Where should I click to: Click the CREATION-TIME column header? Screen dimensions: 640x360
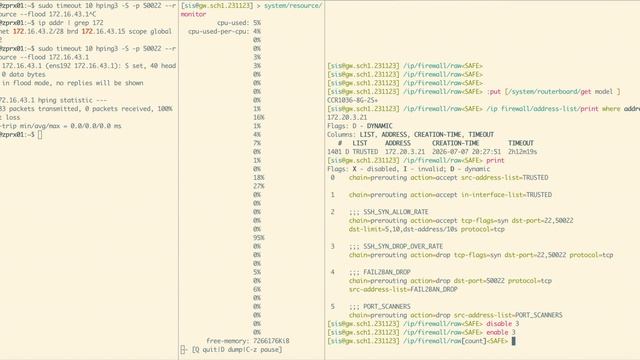[x=456, y=143]
